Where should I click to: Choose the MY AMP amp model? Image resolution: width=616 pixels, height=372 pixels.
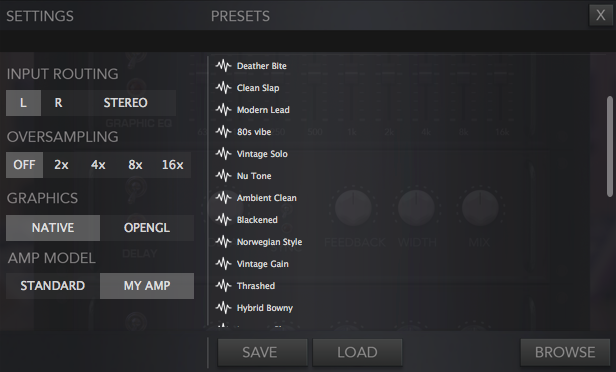coord(147,286)
